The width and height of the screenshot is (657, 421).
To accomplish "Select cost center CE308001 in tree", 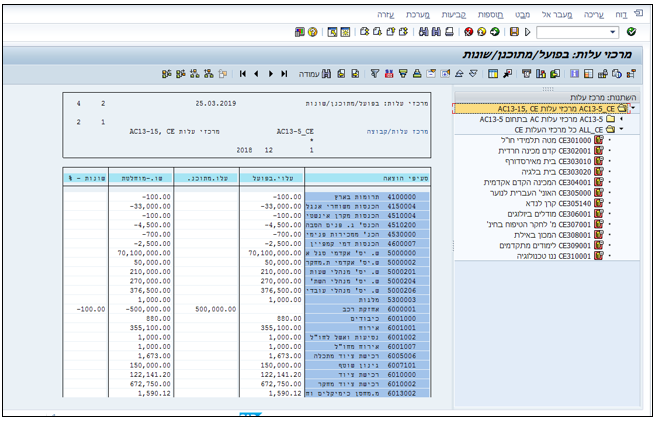I will [559, 235].
